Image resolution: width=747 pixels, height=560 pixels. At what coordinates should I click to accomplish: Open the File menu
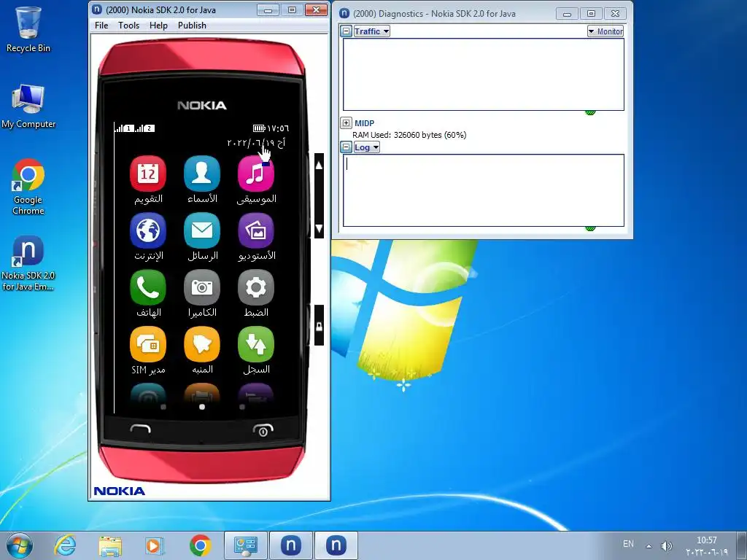tap(101, 26)
